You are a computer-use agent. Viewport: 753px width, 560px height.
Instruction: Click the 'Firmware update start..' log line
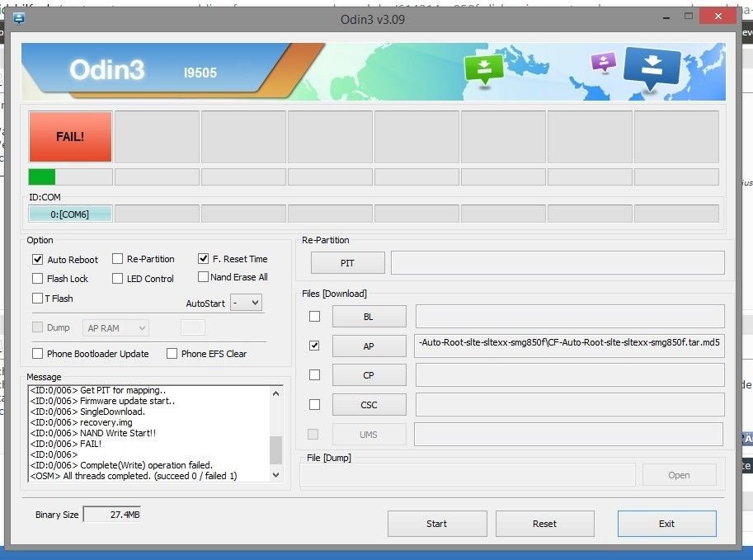coord(102,401)
